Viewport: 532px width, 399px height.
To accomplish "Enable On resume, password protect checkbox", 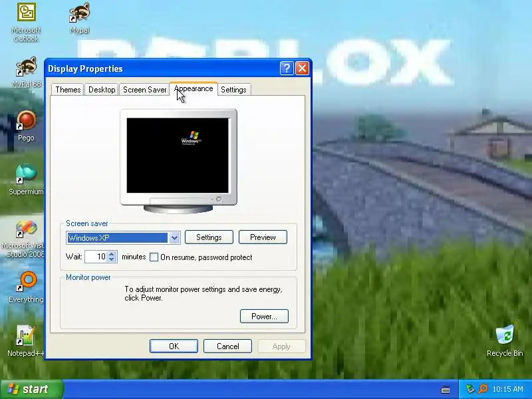I will click(x=154, y=257).
